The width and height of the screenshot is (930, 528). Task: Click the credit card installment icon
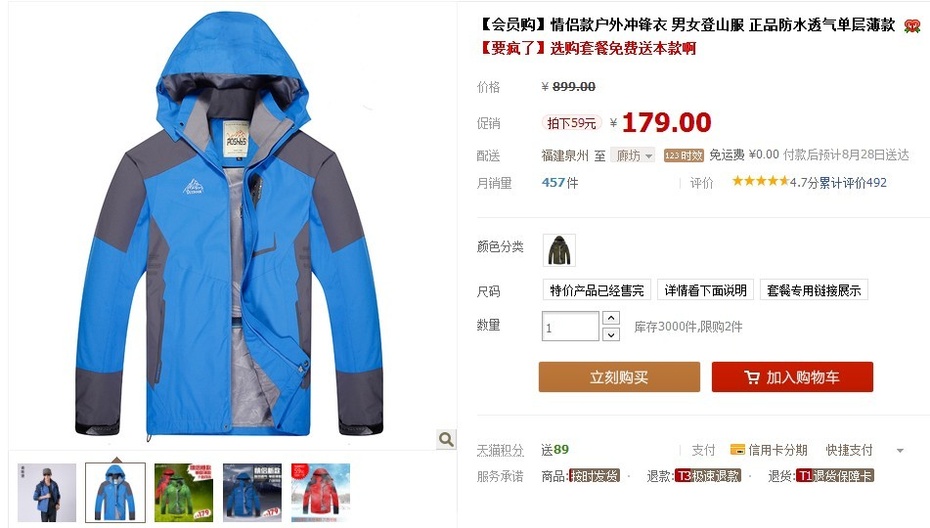[x=737, y=450]
